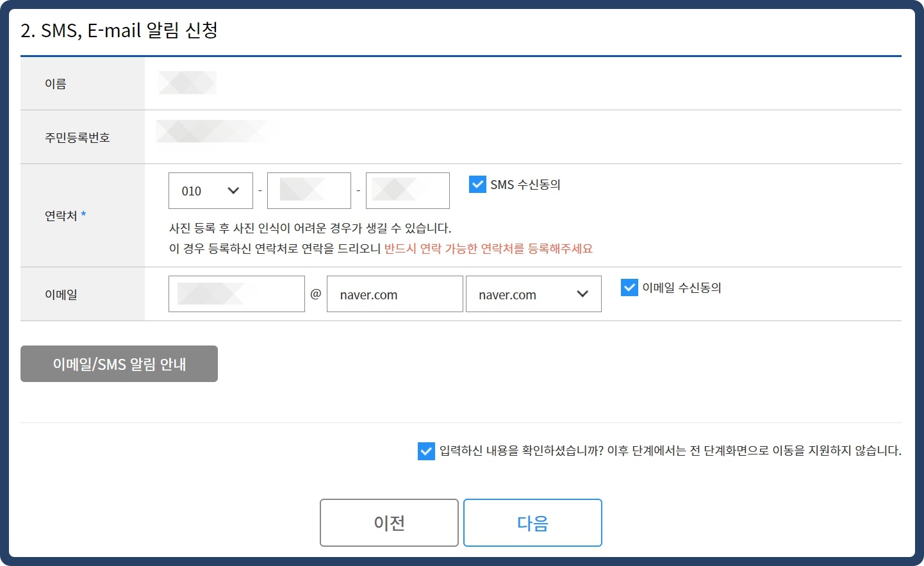
Task: Click the SMS 수신동의 label text
Action: (524, 184)
